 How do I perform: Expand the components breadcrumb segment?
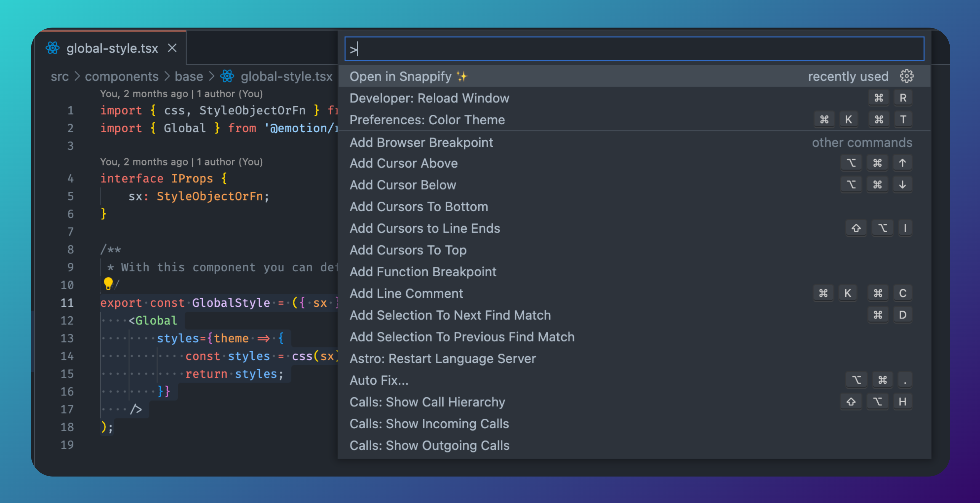121,76
